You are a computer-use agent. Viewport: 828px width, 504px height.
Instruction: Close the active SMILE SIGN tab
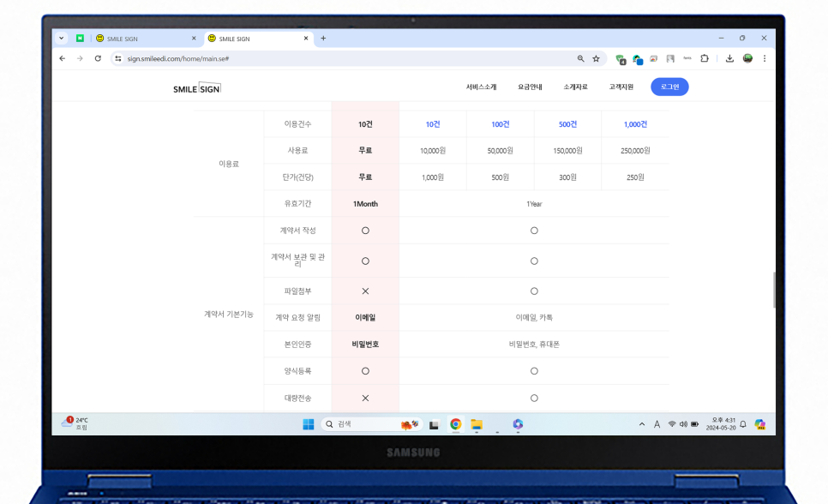click(306, 38)
